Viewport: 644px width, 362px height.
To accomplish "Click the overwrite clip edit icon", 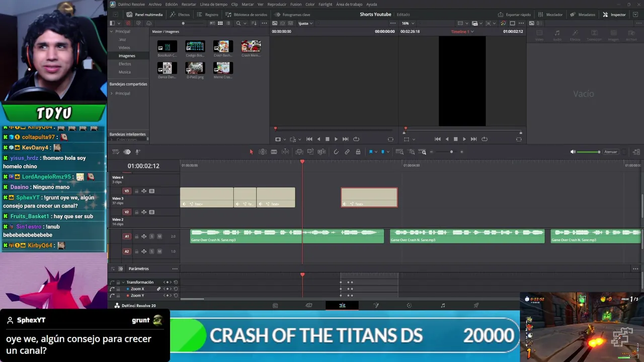I will point(310,152).
